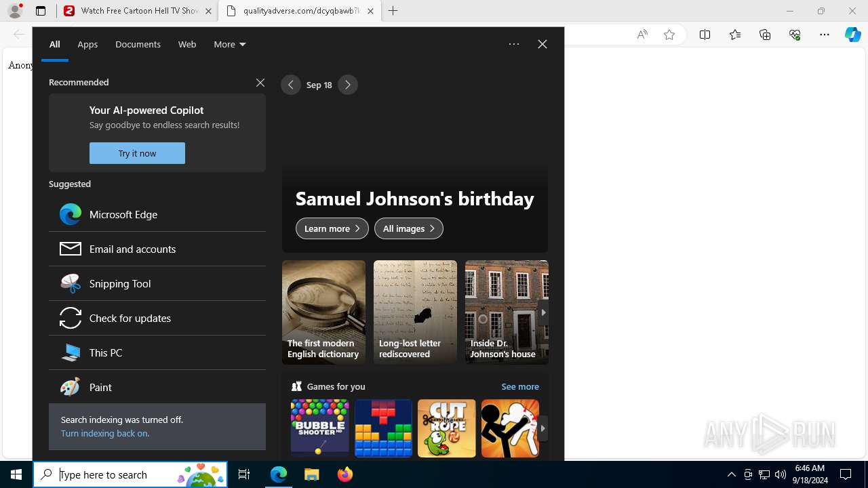Open Email and accounts settings

[157, 249]
